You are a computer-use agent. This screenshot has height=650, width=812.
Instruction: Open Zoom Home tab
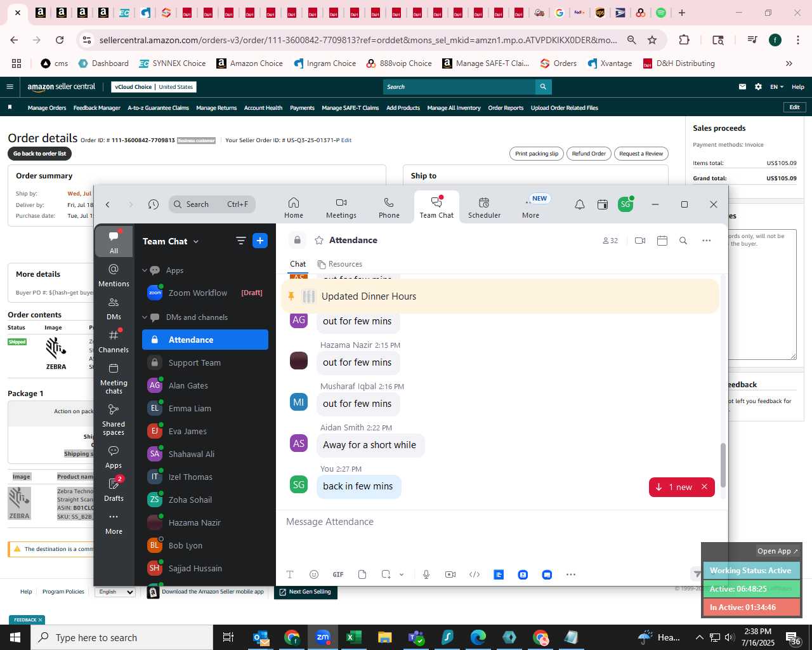(294, 208)
